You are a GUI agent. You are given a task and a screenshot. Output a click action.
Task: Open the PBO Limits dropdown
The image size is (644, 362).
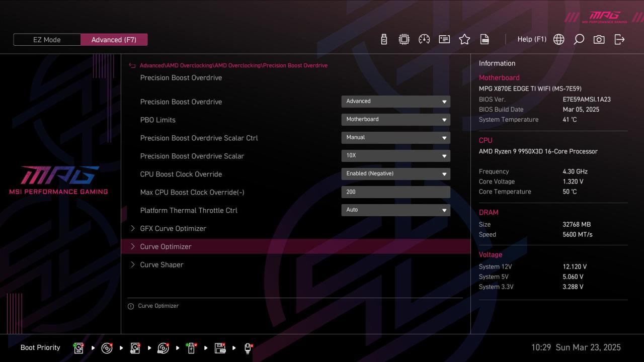pyautogui.click(x=396, y=120)
